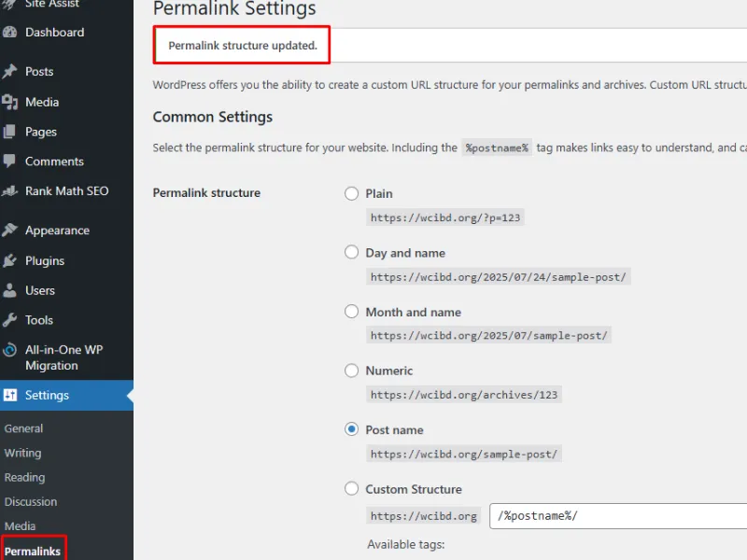Click the 2025/07/24/sample-post example URL
The width and height of the screenshot is (747, 560).
(x=499, y=276)
